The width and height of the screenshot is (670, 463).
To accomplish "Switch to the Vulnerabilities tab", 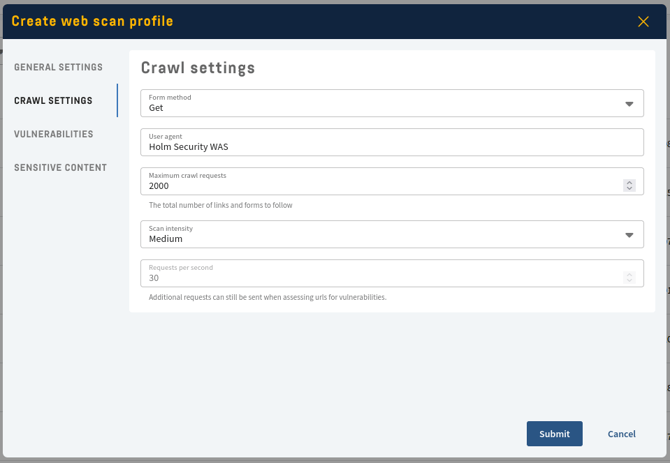I will pyautogui.click(x=54, y=134).
